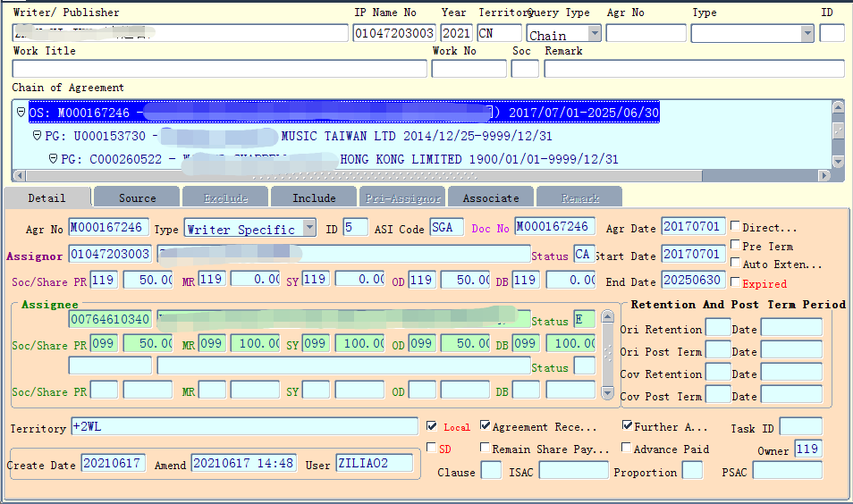Click the chain tree scroll right arrow
The height and width of the screenshot is (504, 853).
[x=824, y=176]
